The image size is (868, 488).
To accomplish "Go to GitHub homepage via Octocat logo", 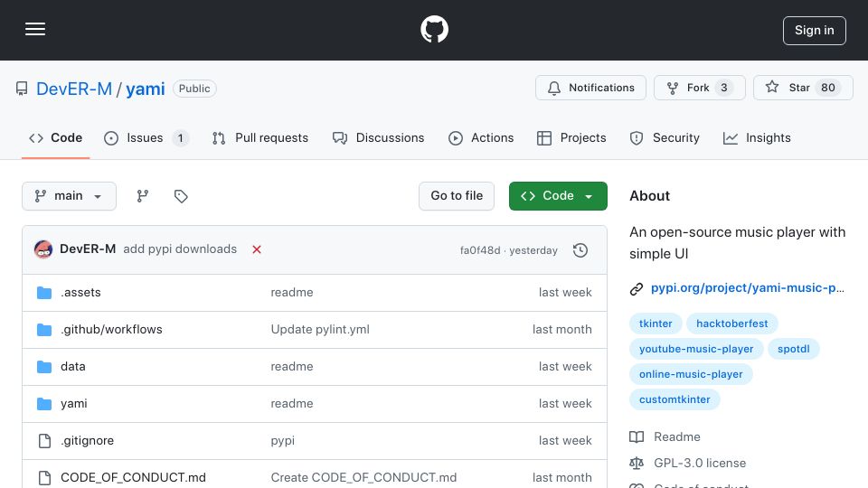I will [x=435, y=29].
